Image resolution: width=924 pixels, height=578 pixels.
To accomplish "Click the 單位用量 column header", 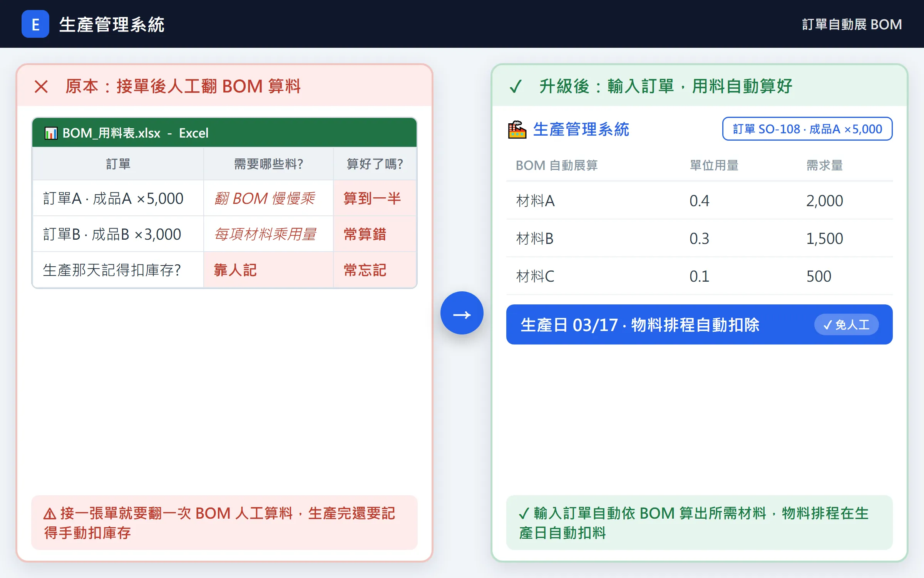I will coord(714,166).
